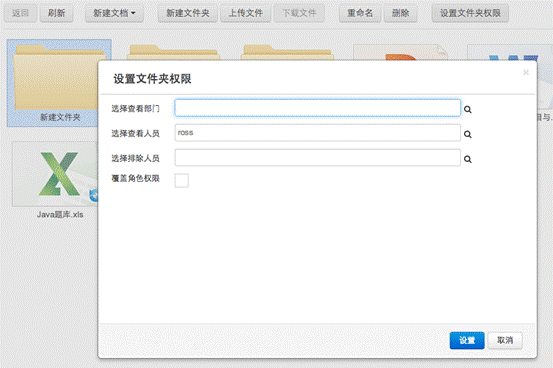
Task: Select the third folder in the background grid
Action: point(287,53)
